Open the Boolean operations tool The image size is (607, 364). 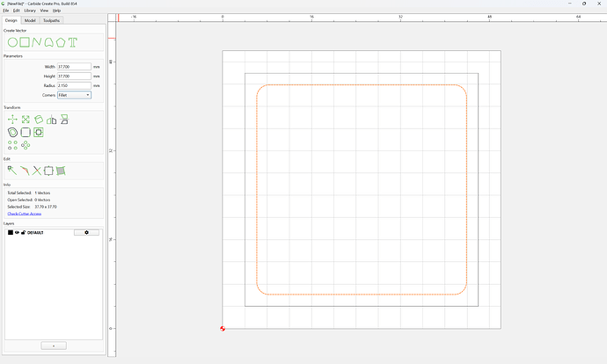(x=39, y=132)
